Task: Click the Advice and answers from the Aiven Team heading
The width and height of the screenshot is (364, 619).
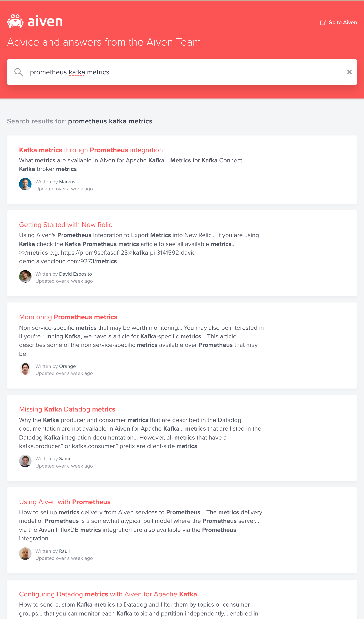Action: (104, 42)
